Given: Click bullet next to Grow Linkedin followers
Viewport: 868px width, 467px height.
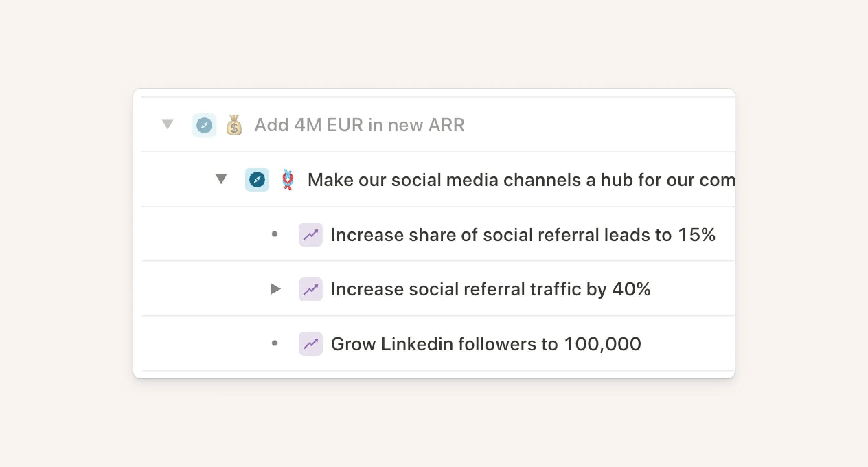Looking at the screenshot, I should pyautogui.click(x=274, y=343).
